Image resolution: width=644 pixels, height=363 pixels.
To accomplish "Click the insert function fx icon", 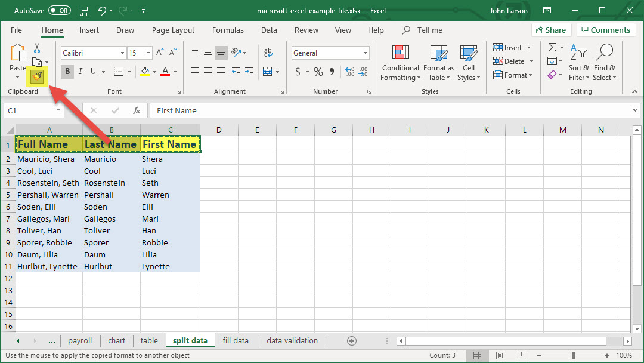I will point(137,110).
